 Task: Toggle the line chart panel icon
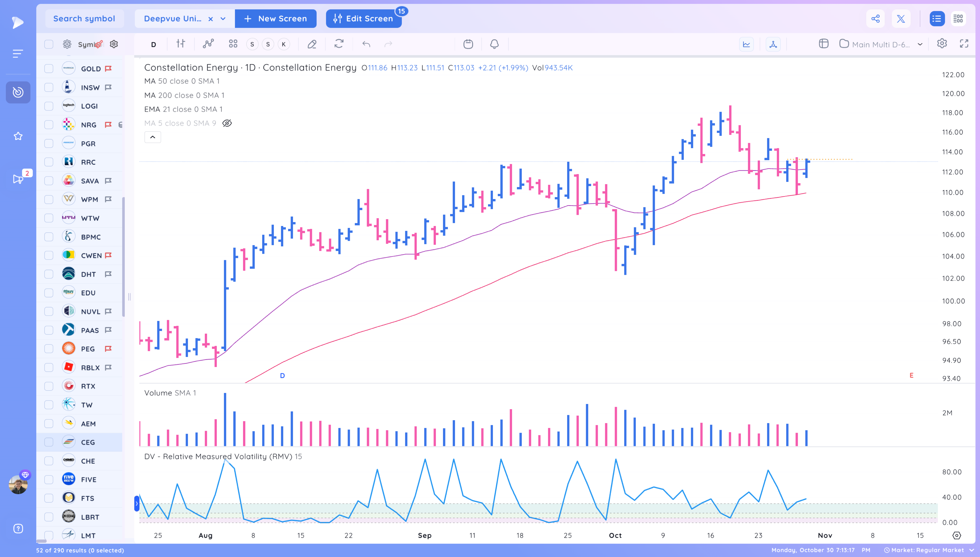[x=747, y=44]
